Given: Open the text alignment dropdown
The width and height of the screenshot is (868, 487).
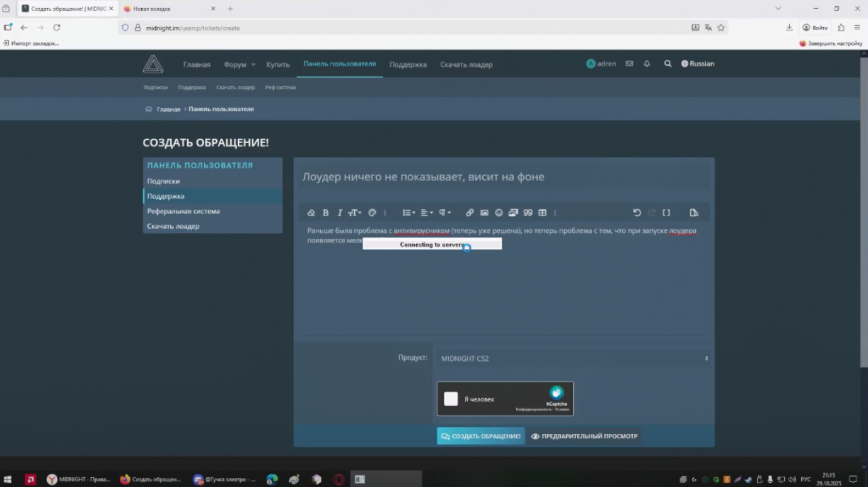Looking at the screenshot, I should (427, 213).
